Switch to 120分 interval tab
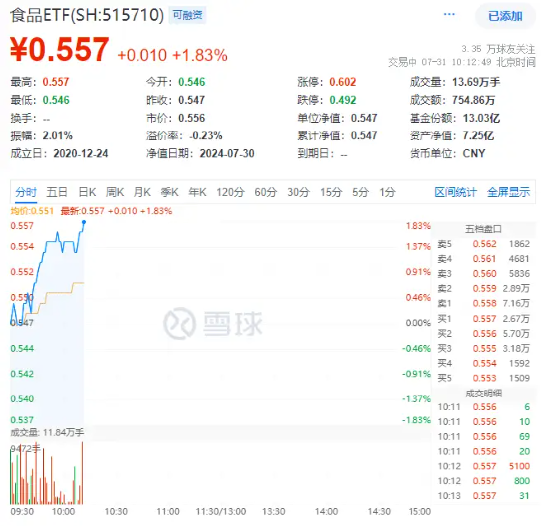Image resolution: width=550 pixels, height=527 pixels. [x=230, y=192]
